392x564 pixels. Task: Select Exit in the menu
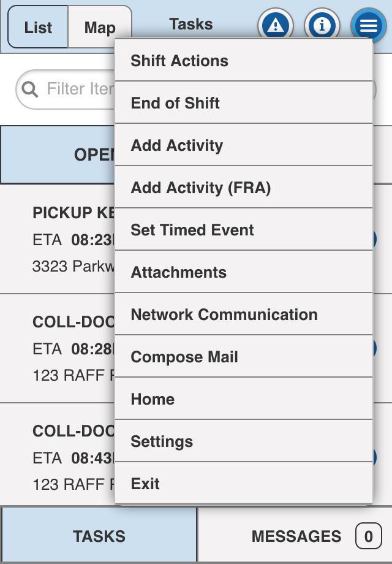click(244, 483)
